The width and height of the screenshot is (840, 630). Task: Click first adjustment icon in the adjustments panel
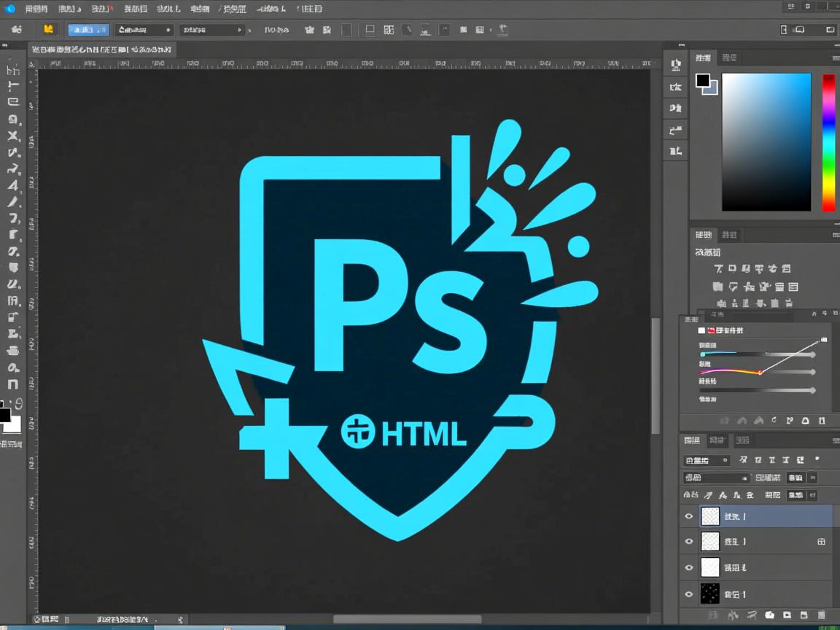point(717,268)
